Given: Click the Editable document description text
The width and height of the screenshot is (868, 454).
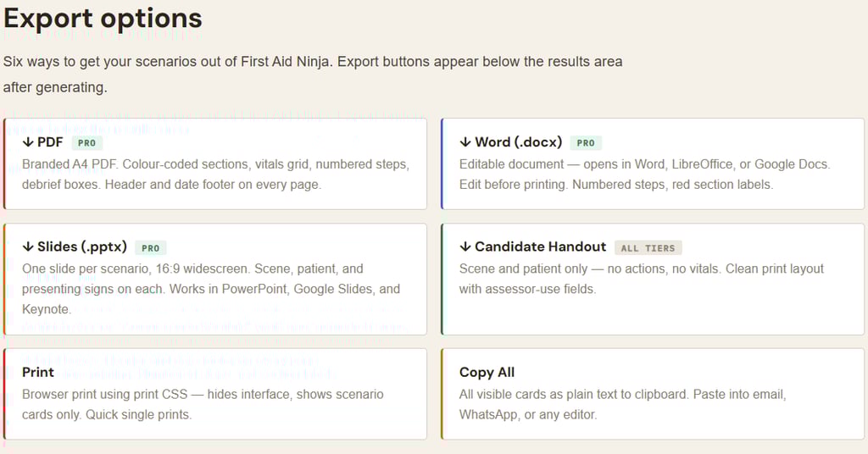Looking at the screenshot, I should (x=644, y=174).
